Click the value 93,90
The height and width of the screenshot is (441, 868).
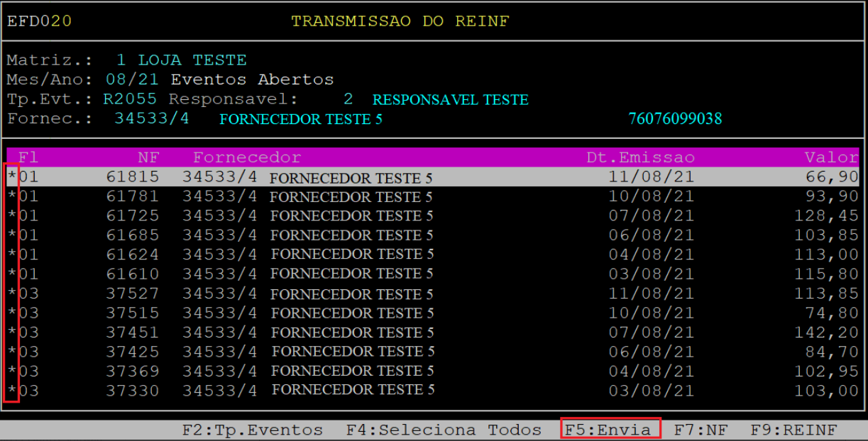click(x=832, y=196)
